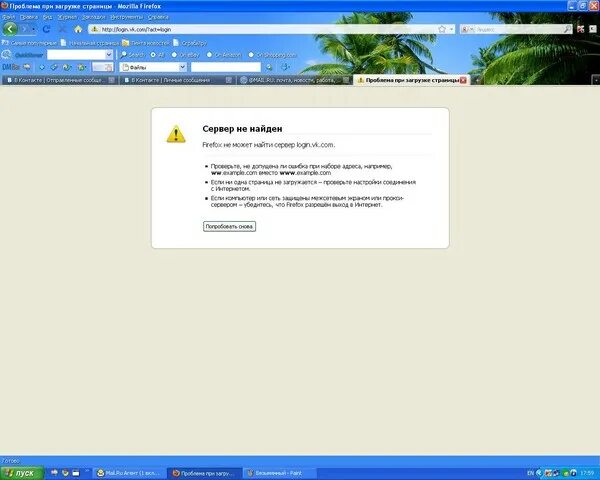The image size is (600, 480).
Task: Open back/forward history dropdown arrow
Action: click(34, 29)
